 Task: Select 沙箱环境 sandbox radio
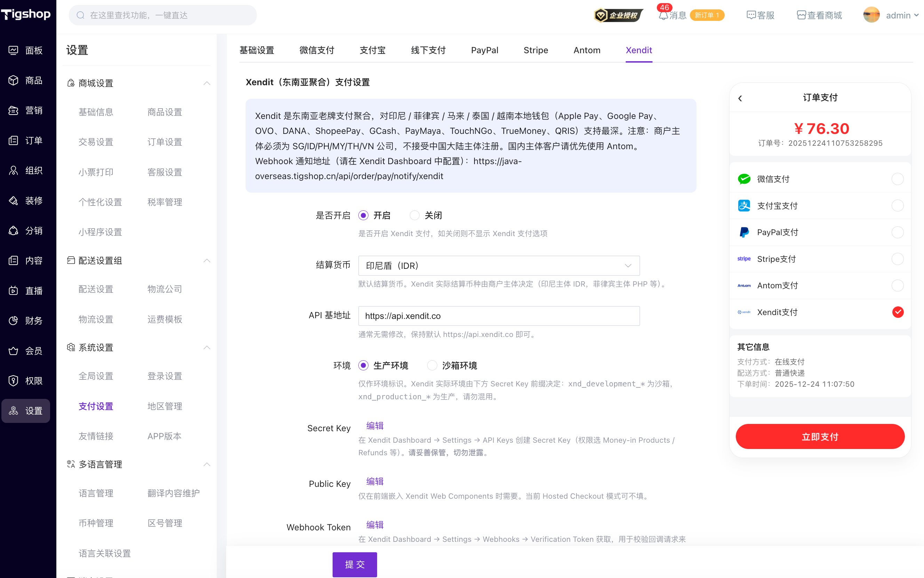(432, 366)
